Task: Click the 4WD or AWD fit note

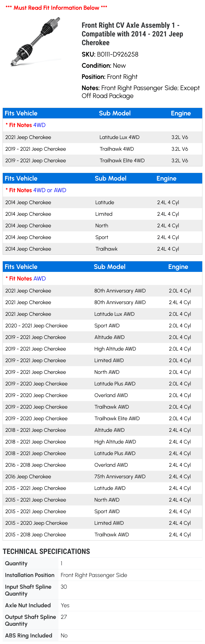Action: (50, 190)
